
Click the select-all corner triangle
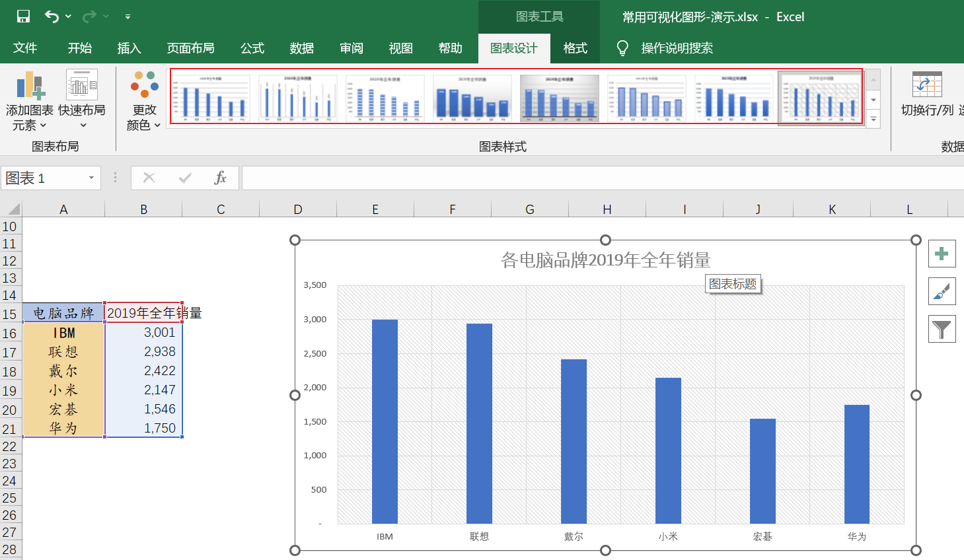point(13,209)
